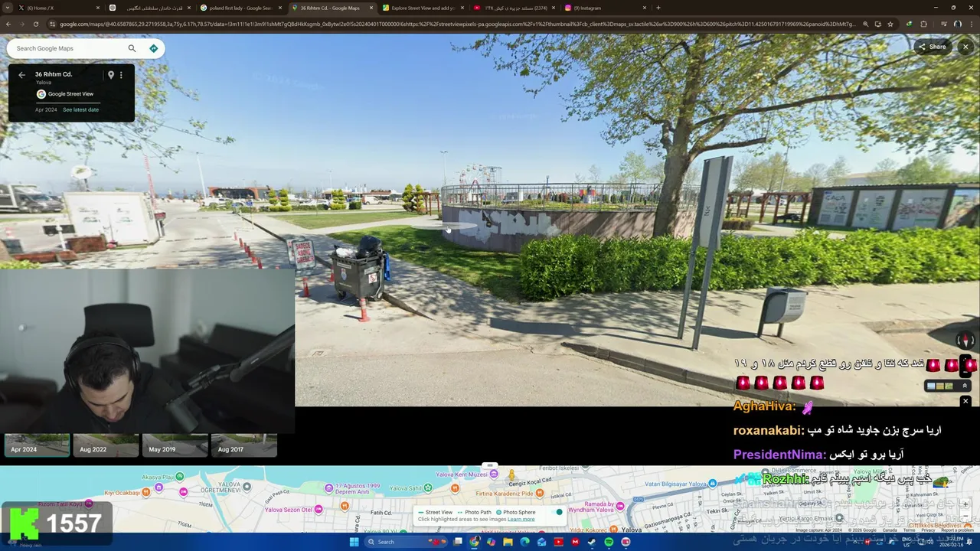Collapse the mini map using top handle
The width and height of the screenshot is (980, 551).
(490, 465)
